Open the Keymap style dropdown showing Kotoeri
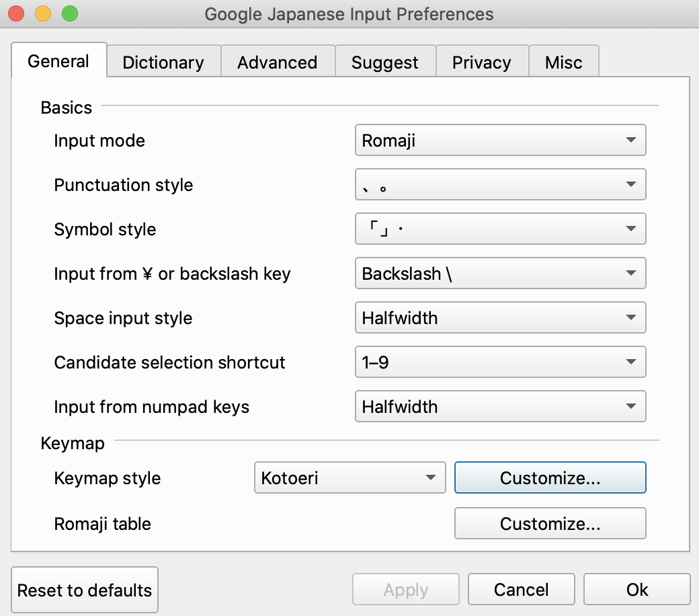Viewport: 699px width, 616px height. click(350, 477)
